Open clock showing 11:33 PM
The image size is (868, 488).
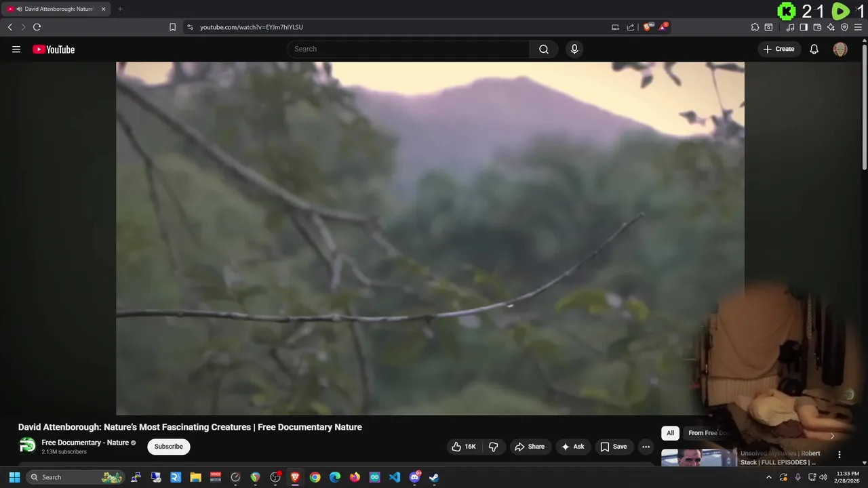[x=848, y=477]
